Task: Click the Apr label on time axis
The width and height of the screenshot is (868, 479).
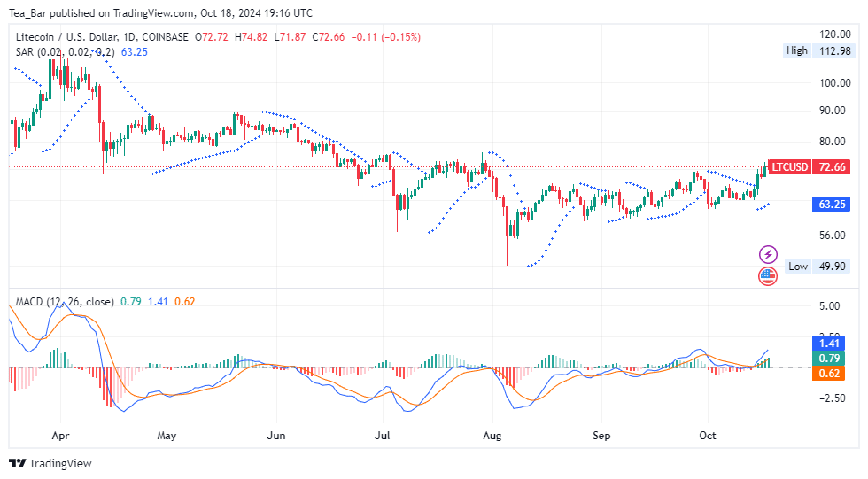Action: click(x=60, y=436)
